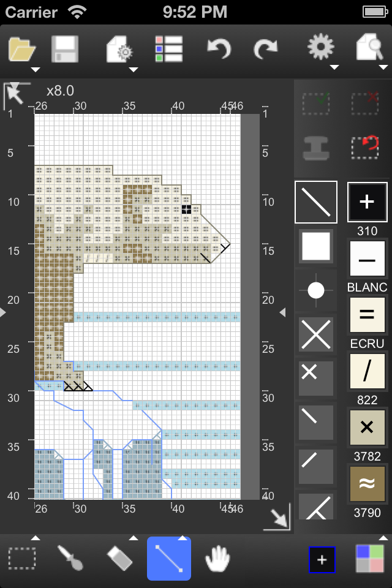Open the color palette grid
This screenshot has height=588, width=392.
[x=369, y=559]
